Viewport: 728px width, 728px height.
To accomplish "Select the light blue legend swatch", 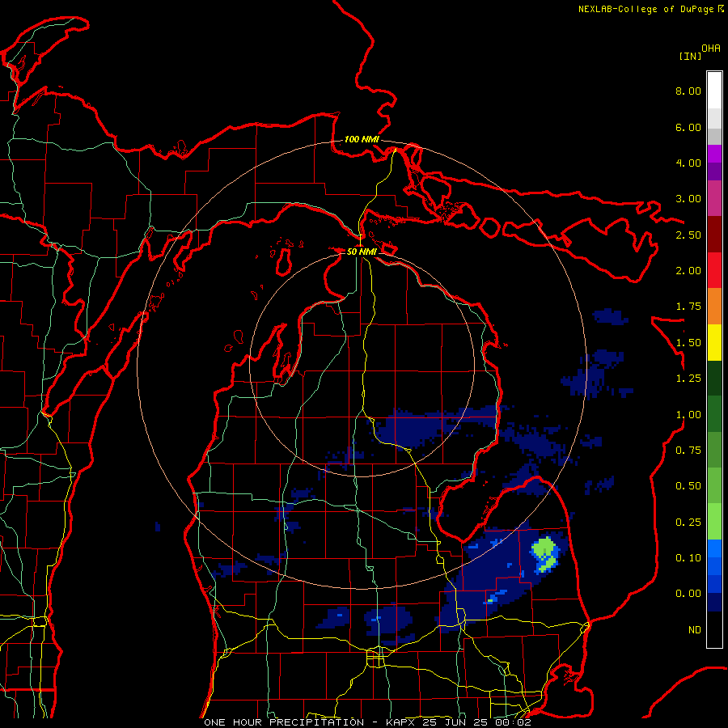I will [x=714, y=548].
